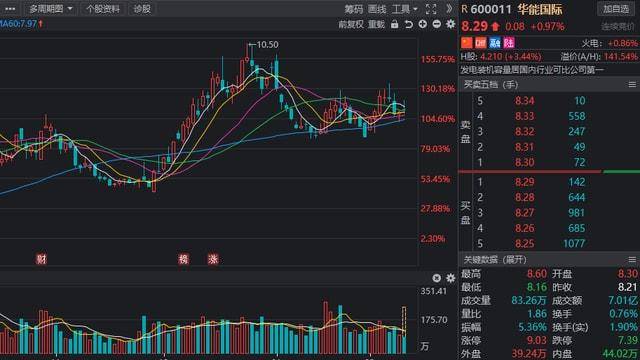Click the orange DR badge icon
Viewport: 640px width, 360px height.
[x=480, y=42]
